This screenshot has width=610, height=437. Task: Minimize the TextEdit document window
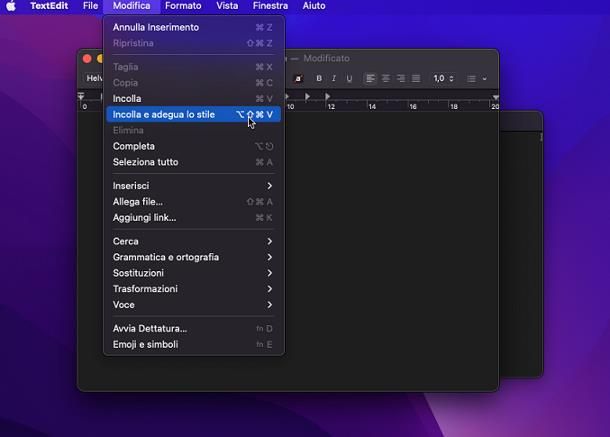(x=100, y=59)
